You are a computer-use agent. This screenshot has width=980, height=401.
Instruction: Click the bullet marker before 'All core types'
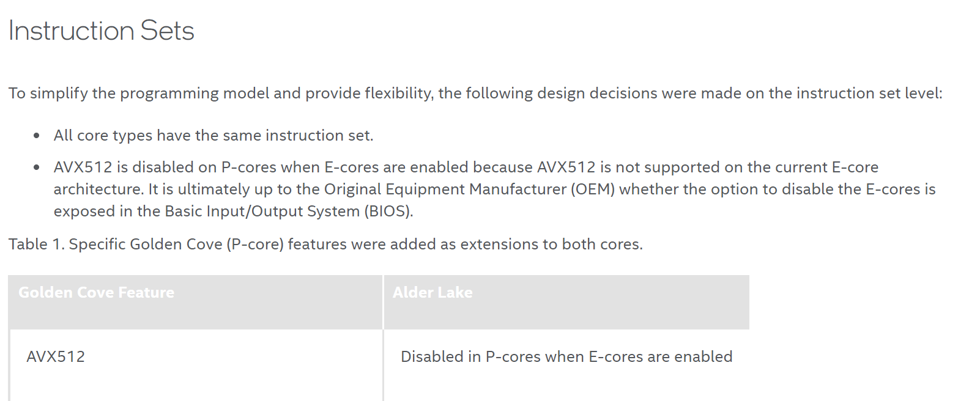tap(37, 136)
